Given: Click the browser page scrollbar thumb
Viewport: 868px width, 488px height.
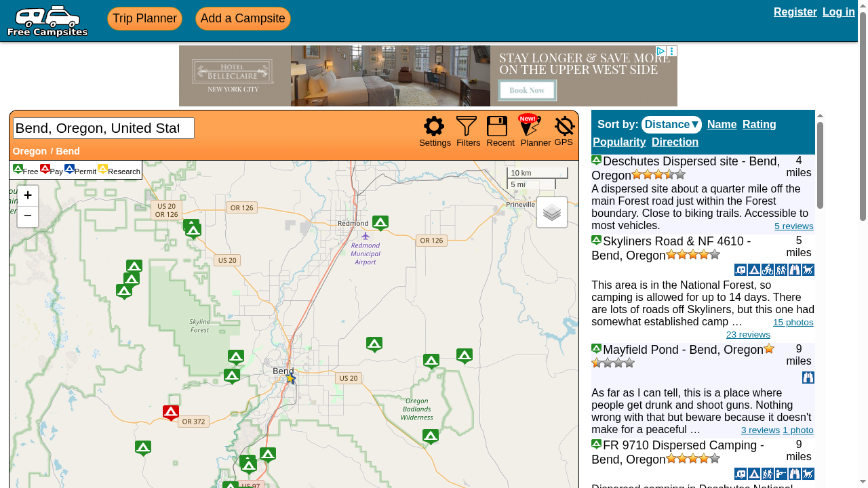Looking at the screenshot, I should (863, 117).
